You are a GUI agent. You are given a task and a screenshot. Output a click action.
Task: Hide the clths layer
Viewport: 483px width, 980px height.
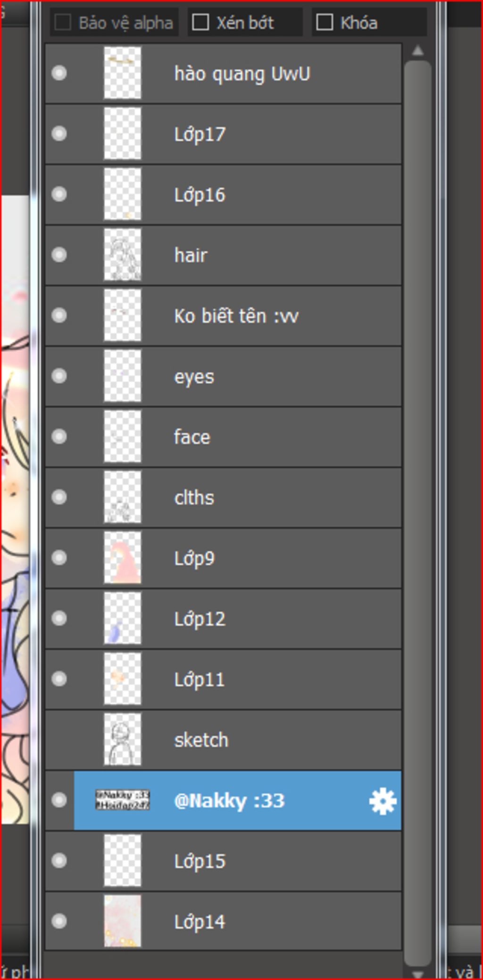[x=59, y=497]
